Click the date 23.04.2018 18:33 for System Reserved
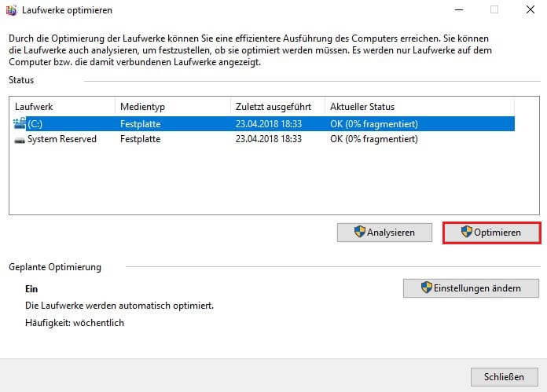 pos(269,139)
